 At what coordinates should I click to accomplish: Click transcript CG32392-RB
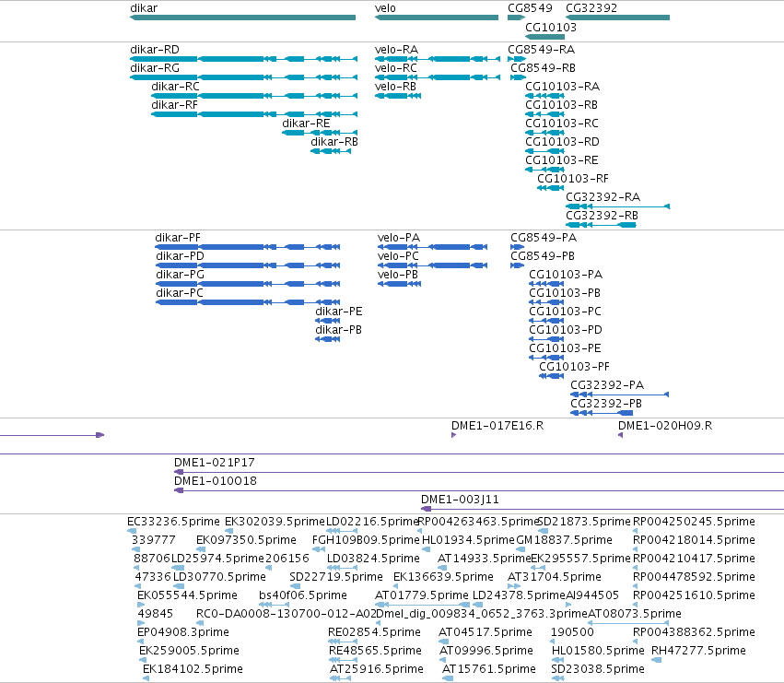click(x=601, y=225)
